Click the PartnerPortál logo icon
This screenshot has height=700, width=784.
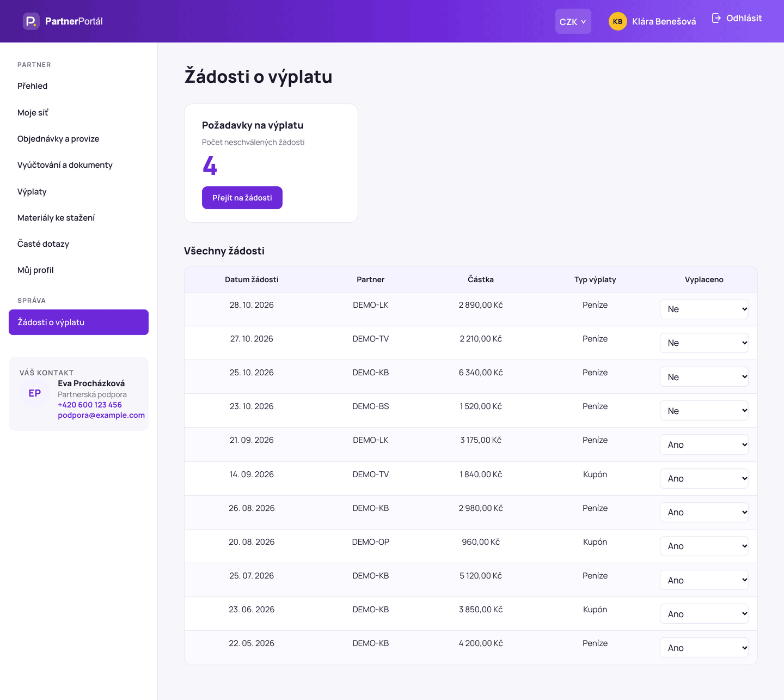pyautogui.click(x=31, y=21)
